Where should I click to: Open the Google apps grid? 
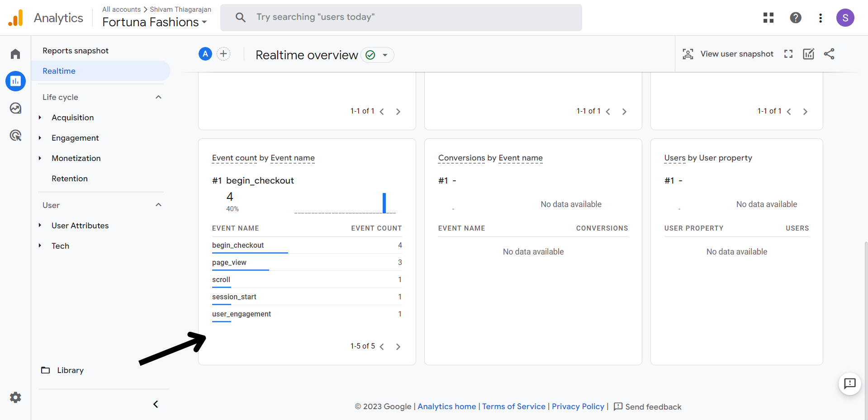[768, 18]
